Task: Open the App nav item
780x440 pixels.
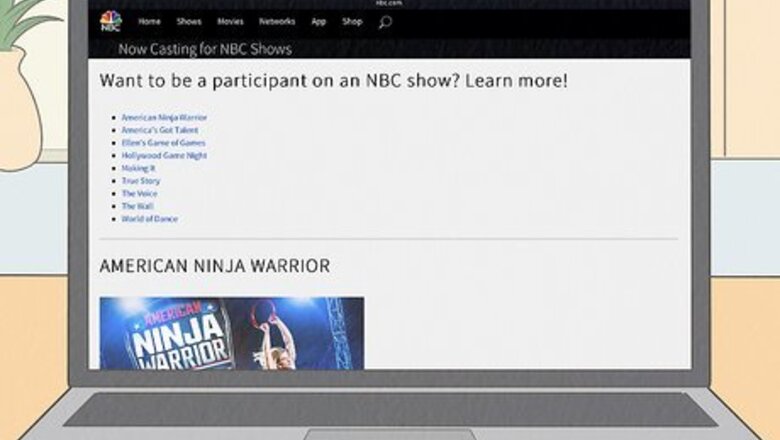Action: pyautogui.click(x=318, y=22)
